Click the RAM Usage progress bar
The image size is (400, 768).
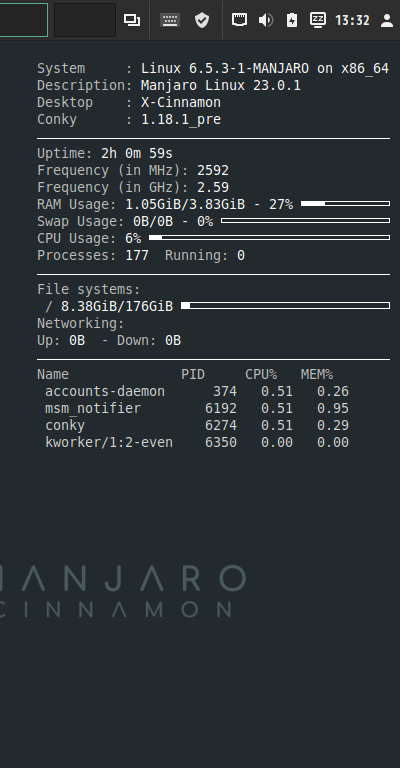[345, 203]
